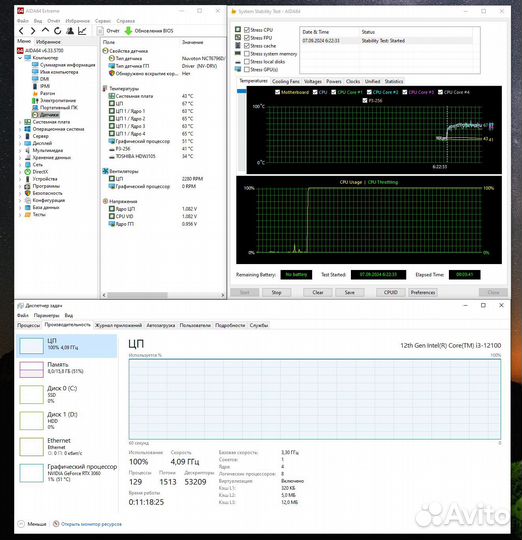The width and height of the screenshot is (522, 540).
Task: Click Preferences button in stability test
Action: [423, 292]
